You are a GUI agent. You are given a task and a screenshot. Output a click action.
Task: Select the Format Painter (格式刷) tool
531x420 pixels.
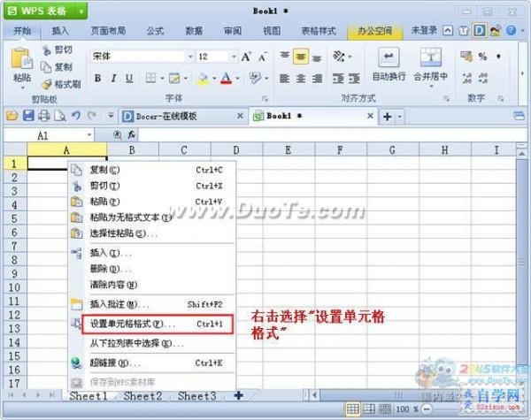(61, 84)
